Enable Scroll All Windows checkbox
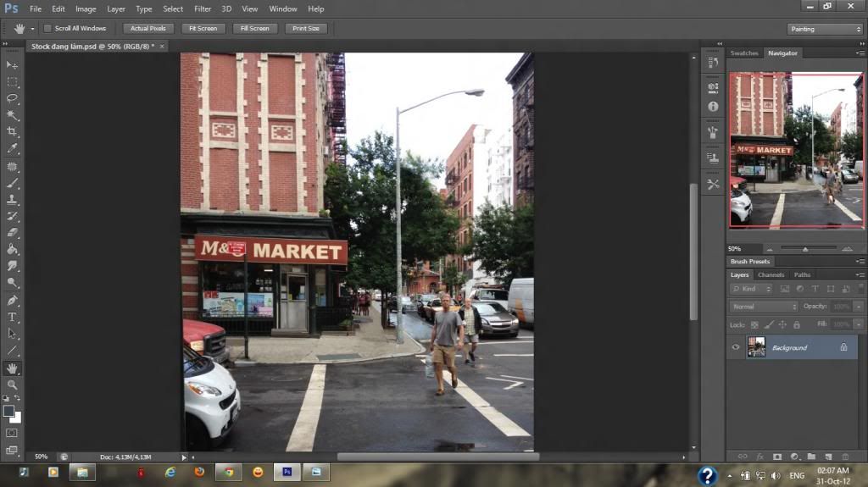Image resolution: width=868 pixels, height=487 pixels. tap(47, 29)
